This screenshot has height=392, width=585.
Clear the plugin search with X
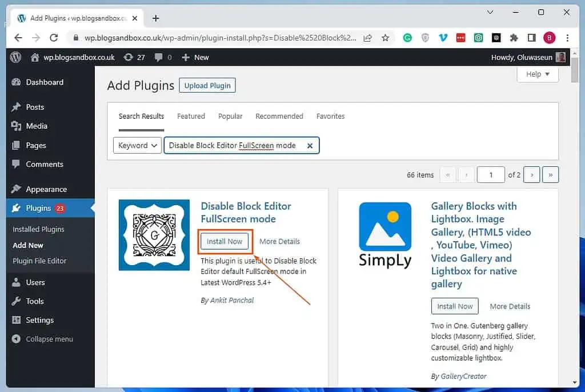pos(310,146)
